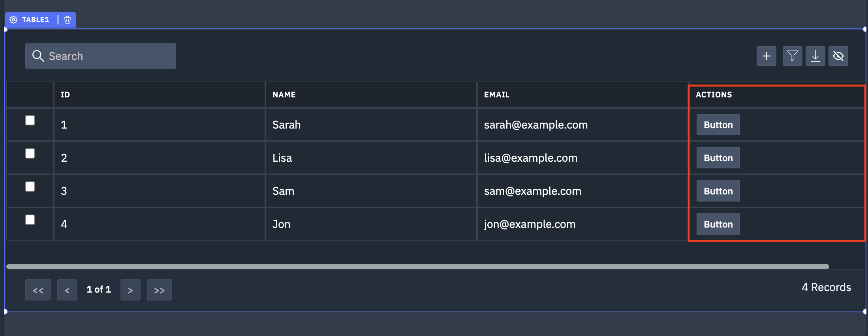Click the first-page << pagination icon

pyautogui.click(x=38, y=289)
